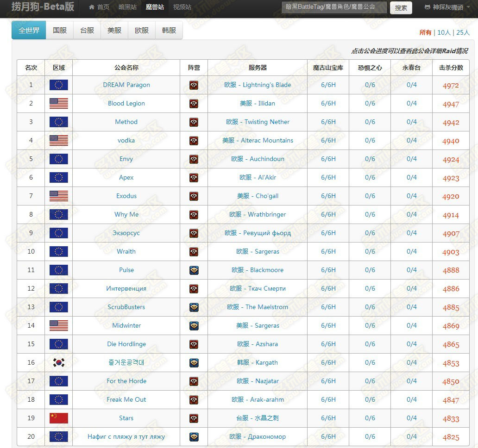Click the EU flag in DREAM Paragon row
478x448 pixels.
point(58,85)
